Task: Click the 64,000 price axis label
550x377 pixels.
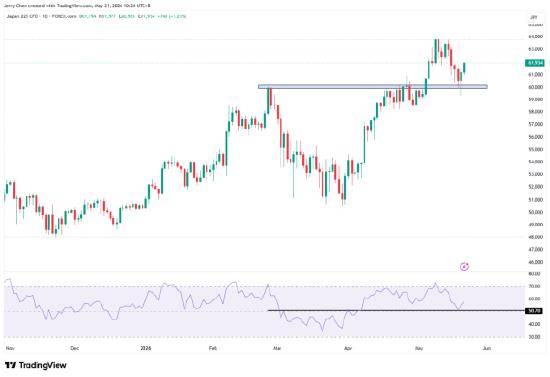Action: 535,36
